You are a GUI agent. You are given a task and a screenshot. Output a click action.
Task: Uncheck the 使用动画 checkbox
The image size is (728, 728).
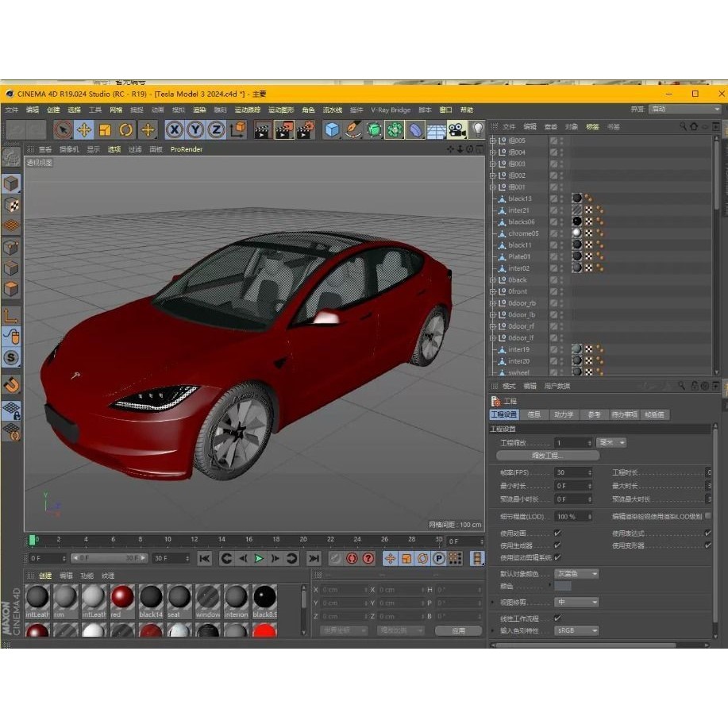click(557, 533)
